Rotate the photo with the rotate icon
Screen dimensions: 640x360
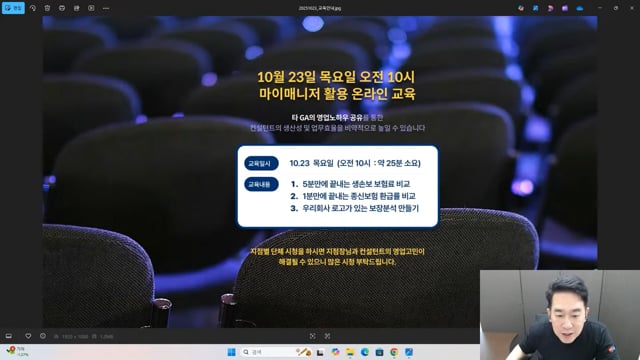pyautogui.click(x=33, y=8)
